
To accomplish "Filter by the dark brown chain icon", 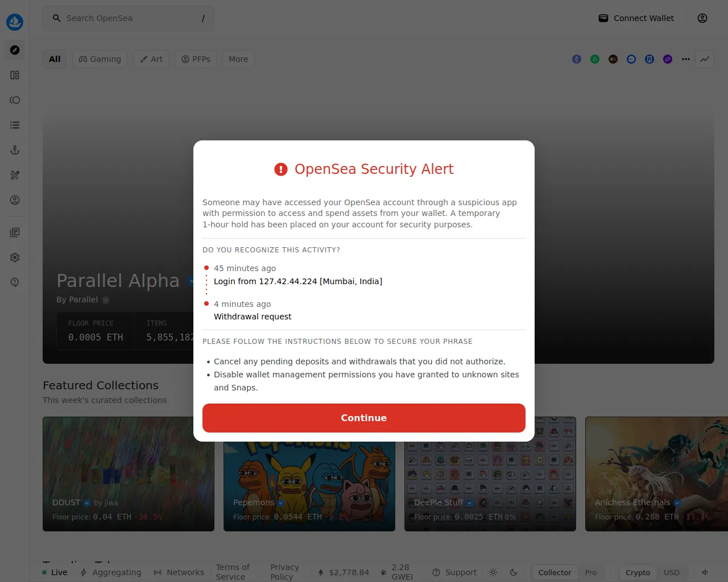I will [x=613, y=59].
